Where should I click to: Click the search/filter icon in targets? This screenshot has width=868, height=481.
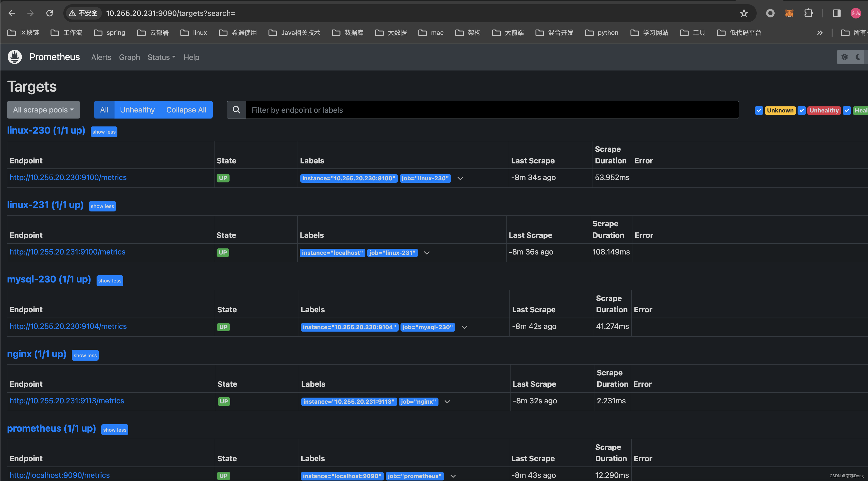(236, 110)
